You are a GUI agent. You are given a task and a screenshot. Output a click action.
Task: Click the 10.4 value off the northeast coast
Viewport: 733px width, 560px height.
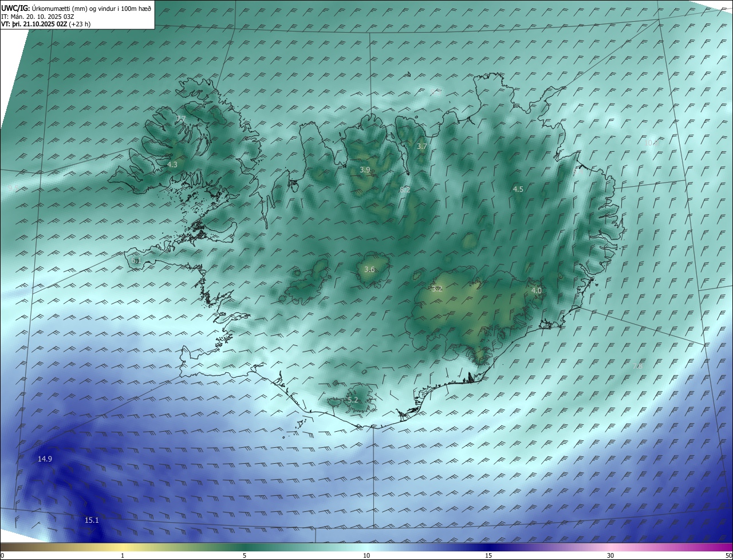(652, 143)
